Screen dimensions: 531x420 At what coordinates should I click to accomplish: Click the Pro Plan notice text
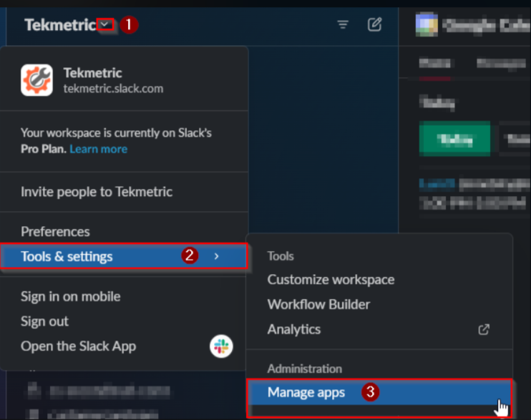coord(116,140)
